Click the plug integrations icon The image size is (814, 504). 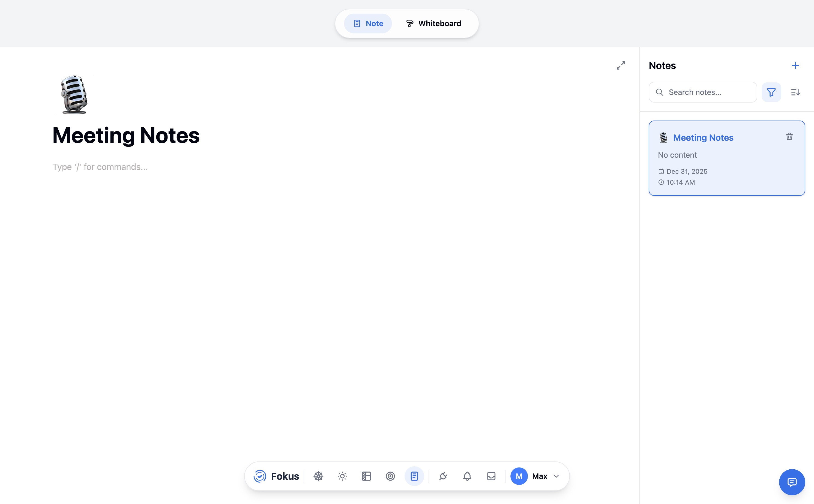(443, 476)
